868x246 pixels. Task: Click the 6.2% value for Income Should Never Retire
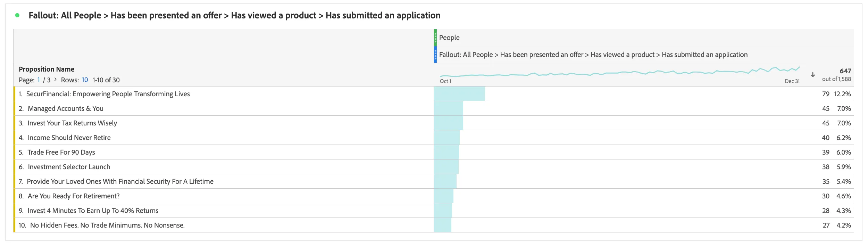pos(844,138)
